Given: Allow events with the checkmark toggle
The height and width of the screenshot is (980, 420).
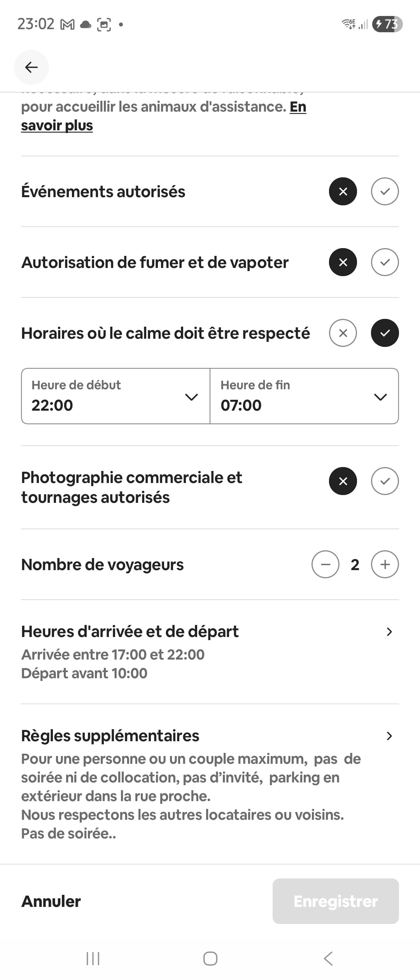Looking at the screenshot, I should point(385,191).
